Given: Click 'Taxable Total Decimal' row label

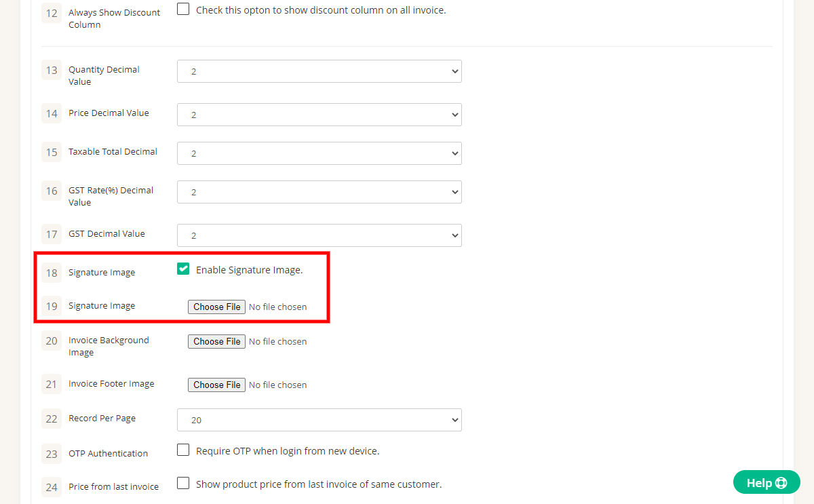Looking at the screenshot, I should click(113, 152).
